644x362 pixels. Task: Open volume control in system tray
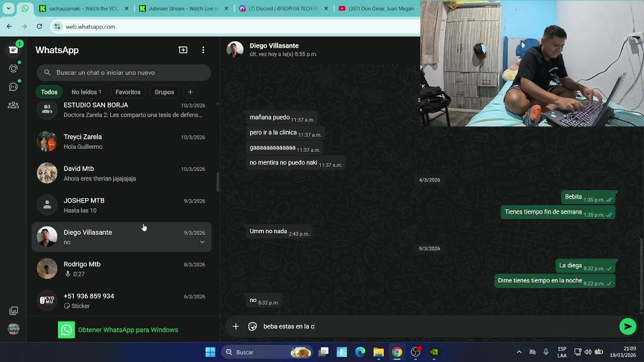588,352
